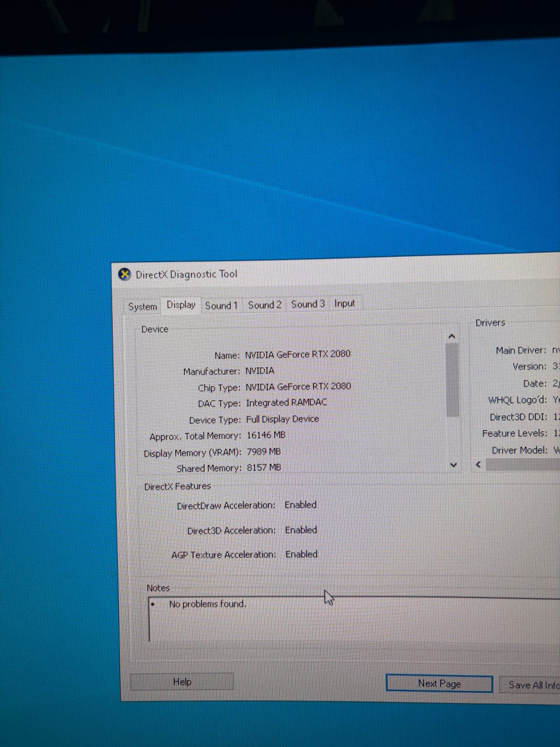Click the Main Driver label
This screenshot has height=747, width=560.
pyautogui.click(x=521, y=350)
